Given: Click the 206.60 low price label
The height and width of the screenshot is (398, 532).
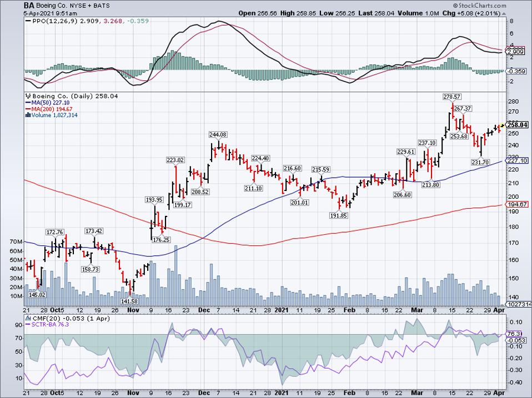Looking at the screenshot, I should 403,195.
